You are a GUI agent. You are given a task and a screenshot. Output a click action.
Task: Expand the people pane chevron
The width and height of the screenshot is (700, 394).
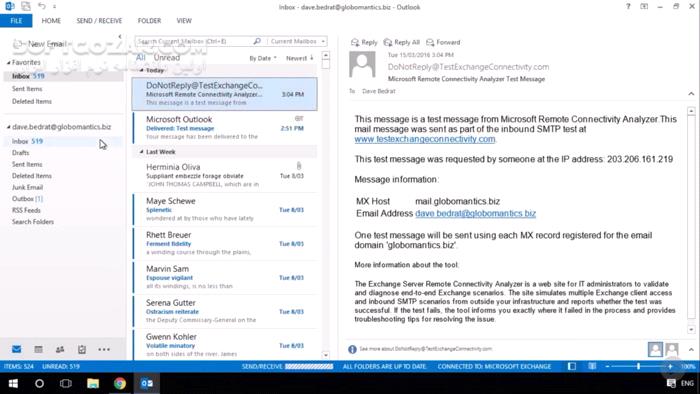pos(691,349)
